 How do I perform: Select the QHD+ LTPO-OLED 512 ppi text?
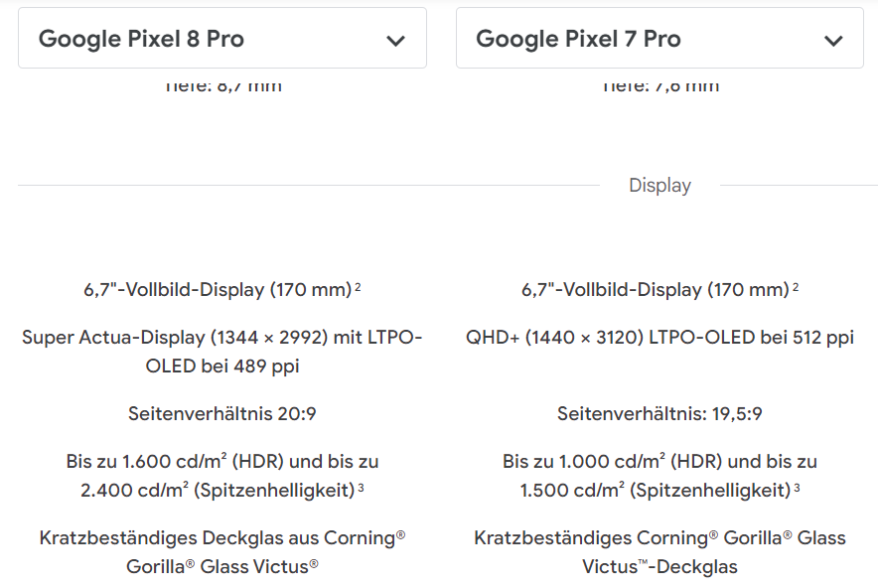pos(659,338)
